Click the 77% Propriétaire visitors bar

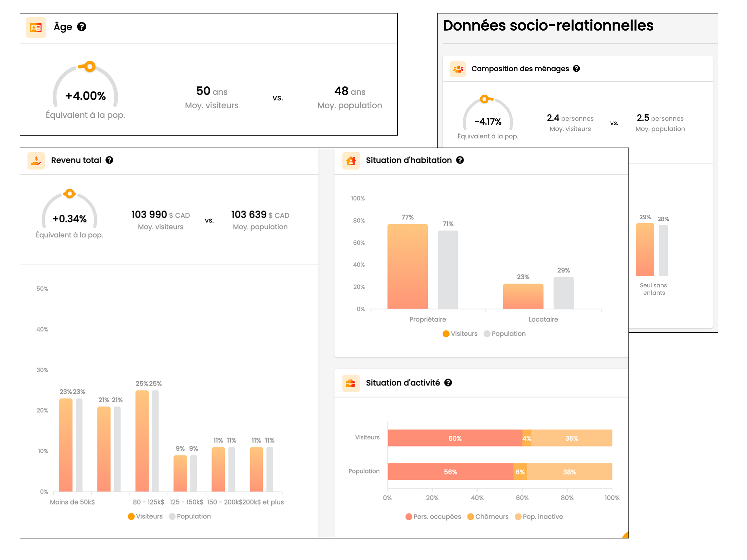407,267
